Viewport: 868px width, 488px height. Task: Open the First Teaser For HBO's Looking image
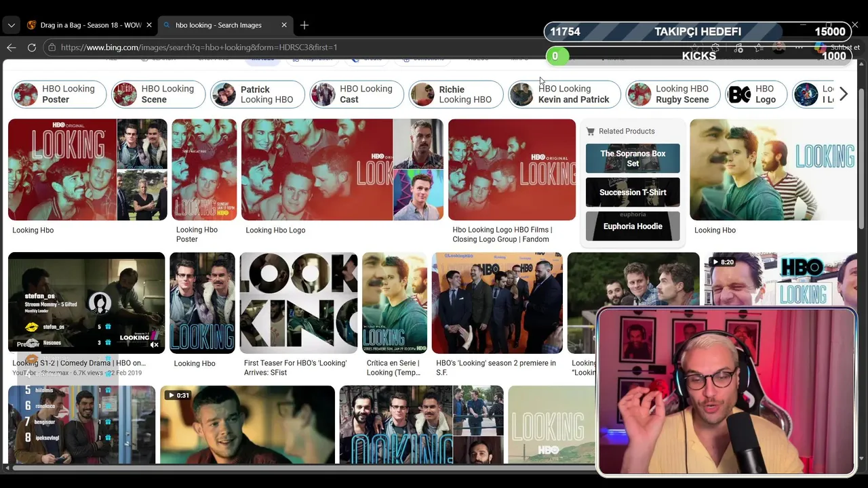[x=298, y=303]
